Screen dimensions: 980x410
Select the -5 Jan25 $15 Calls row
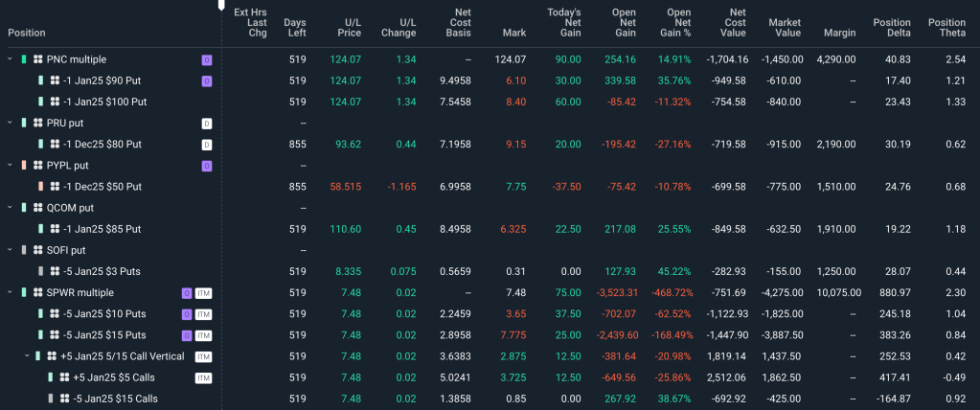(115, 398)
